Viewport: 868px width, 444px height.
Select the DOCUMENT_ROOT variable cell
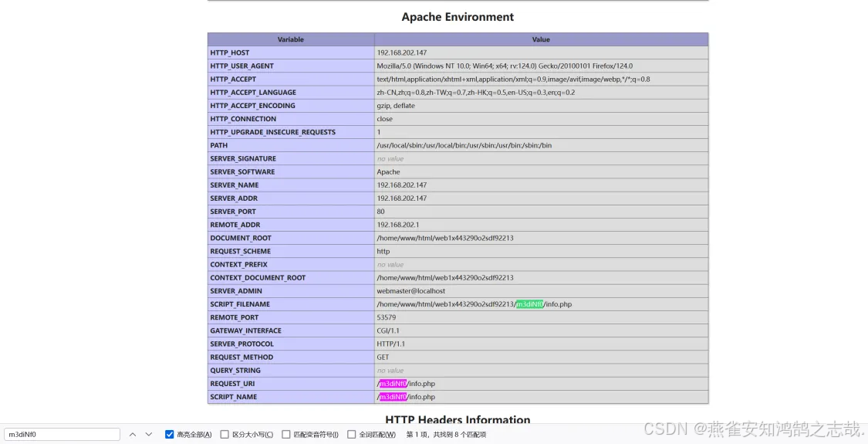click(291, 239)
